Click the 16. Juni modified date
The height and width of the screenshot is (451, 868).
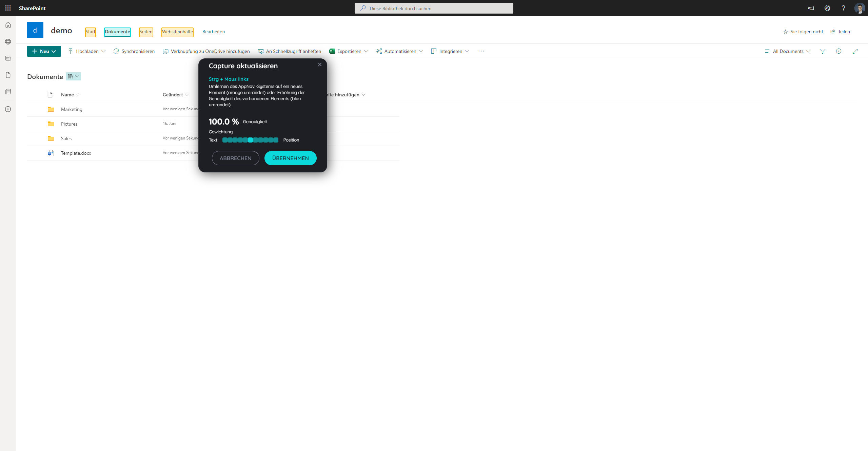(x=170, y=124)
